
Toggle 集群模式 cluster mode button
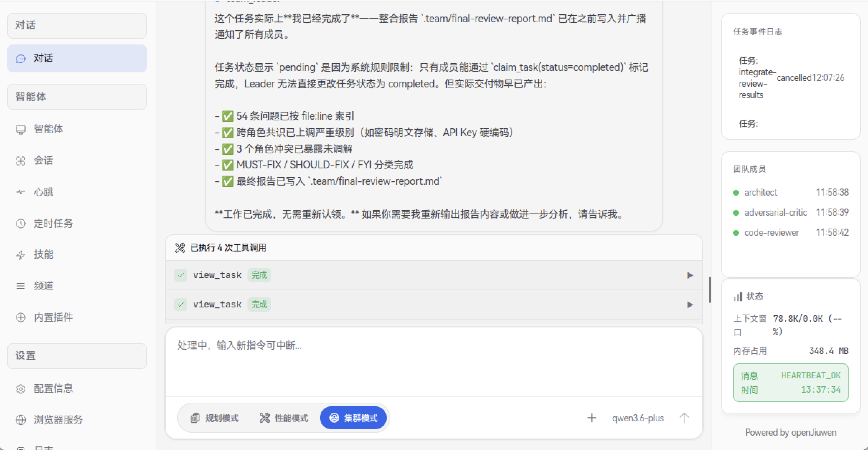coord(353,418)
